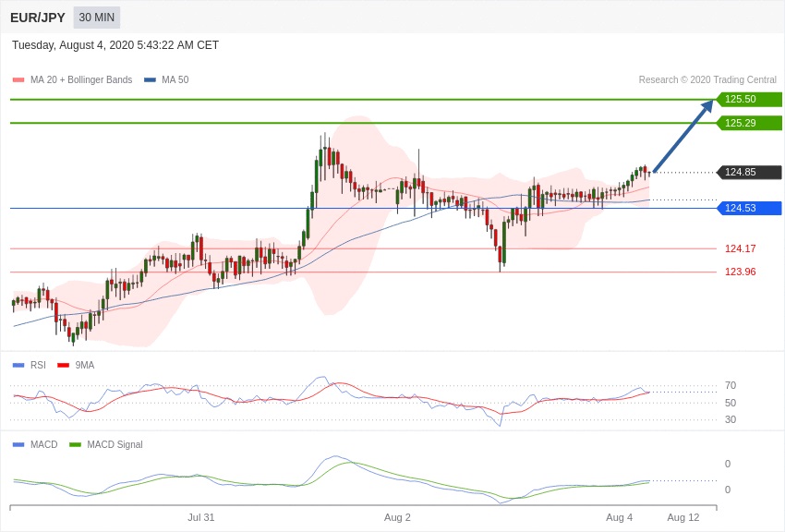Click the 123.96 red support label
Viewport: 785px width, 532px height.
[740, 272]
